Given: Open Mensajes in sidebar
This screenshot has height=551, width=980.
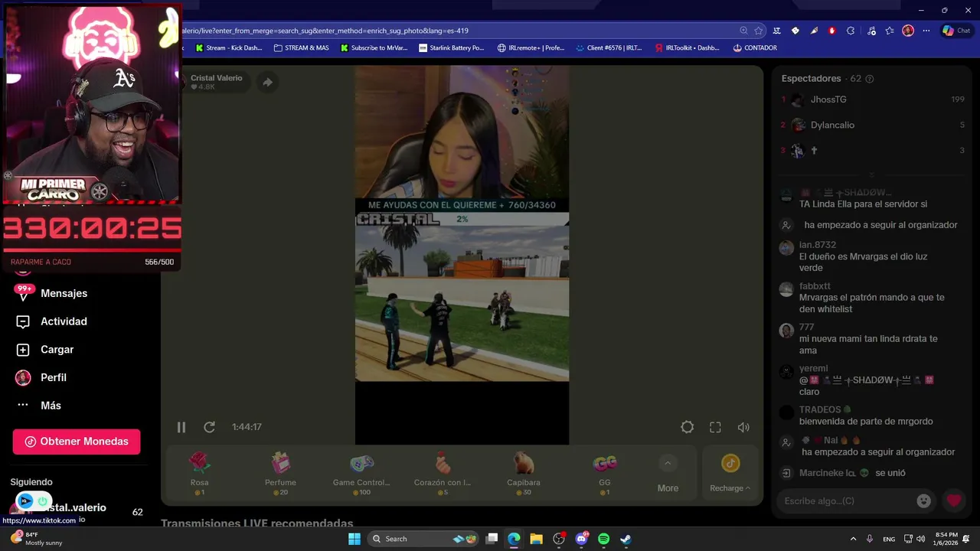Looking at the screenshot, I should (x=64, y=293).
